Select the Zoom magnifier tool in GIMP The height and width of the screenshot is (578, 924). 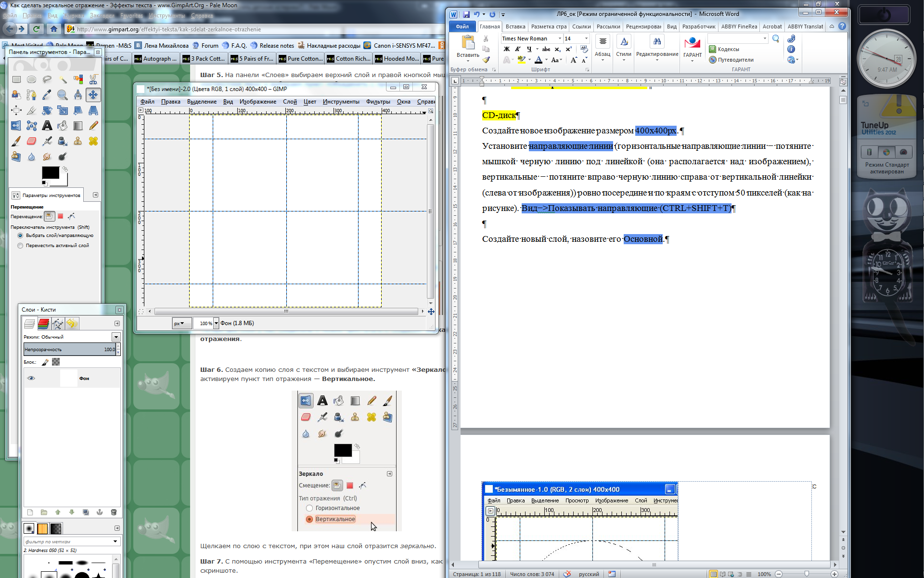63,94
